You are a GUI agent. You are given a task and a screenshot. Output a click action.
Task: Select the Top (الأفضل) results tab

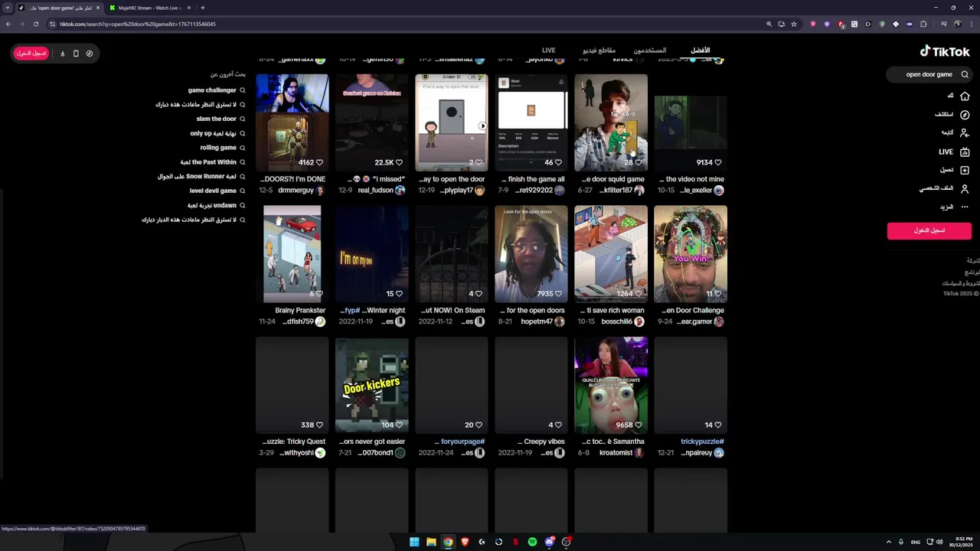pyautogui.click(x=700, y=50)
